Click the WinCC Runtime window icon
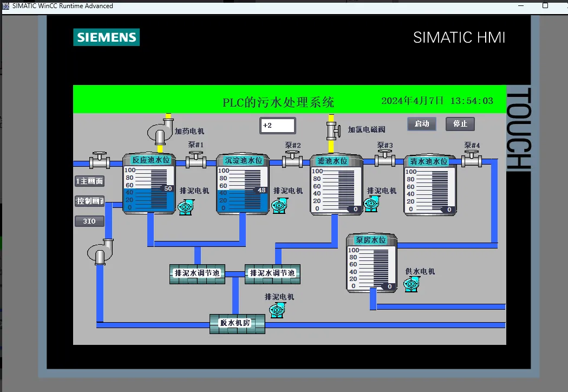 6,6
